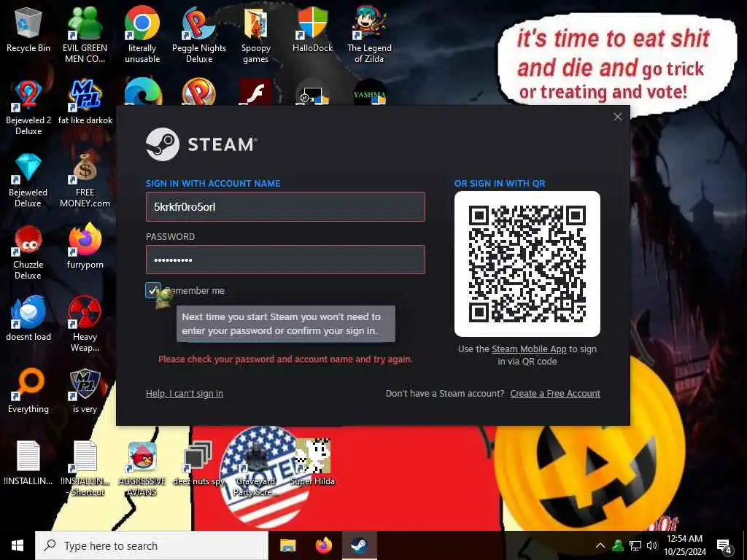Viewport: 747px width, 560px height.
Task: Open FREE MONEY.com money bag shortcut
Action: pos(85,180)
